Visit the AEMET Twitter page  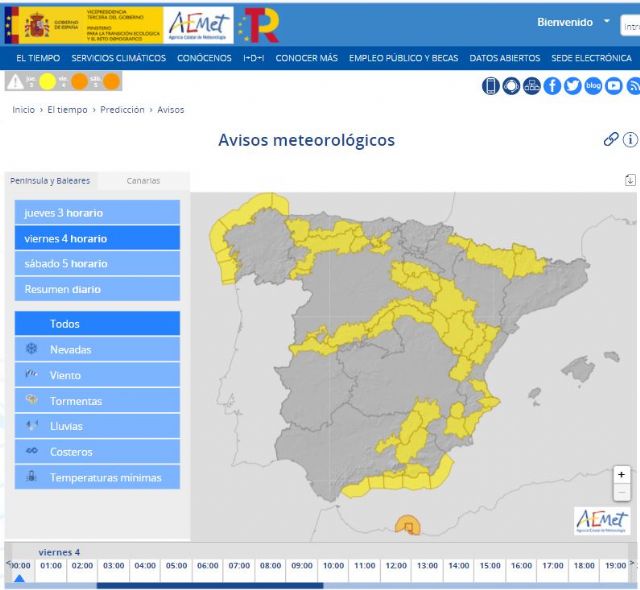click(573, 86)
